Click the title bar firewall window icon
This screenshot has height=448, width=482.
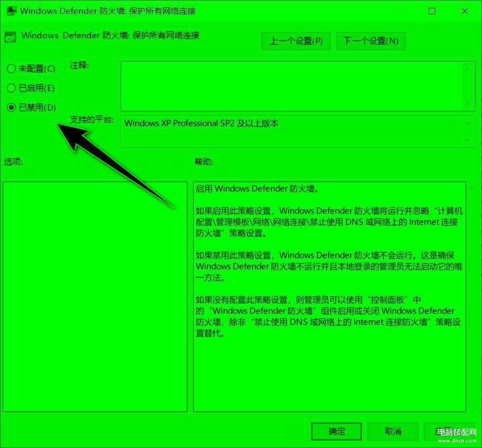click(11, 11)
